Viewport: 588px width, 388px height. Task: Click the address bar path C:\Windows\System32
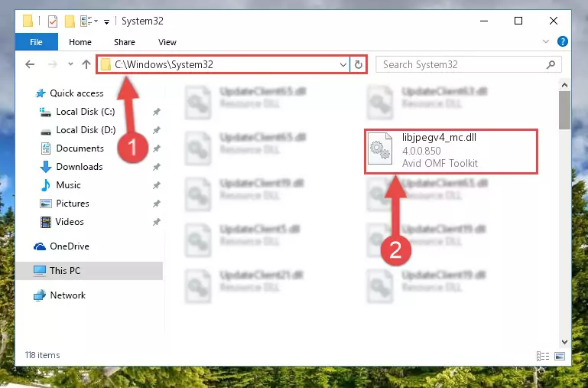pyautogui.click(x=164, y=64)
